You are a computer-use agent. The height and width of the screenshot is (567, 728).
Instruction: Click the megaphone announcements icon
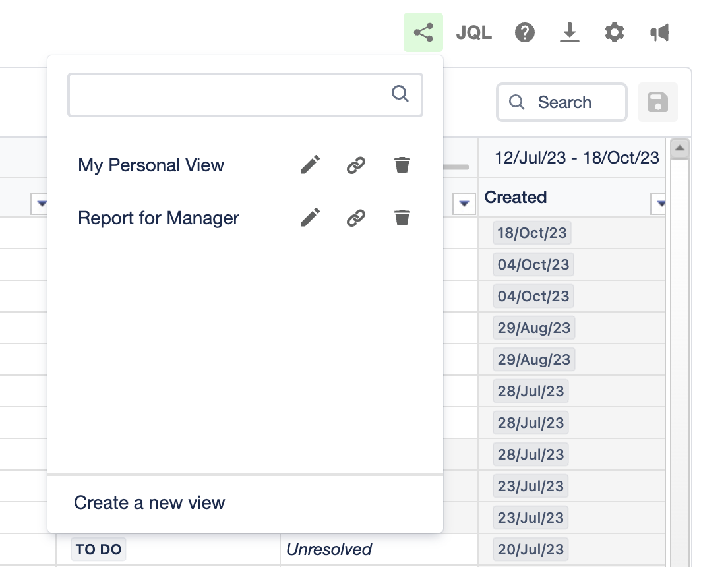[x=660, y=32]
